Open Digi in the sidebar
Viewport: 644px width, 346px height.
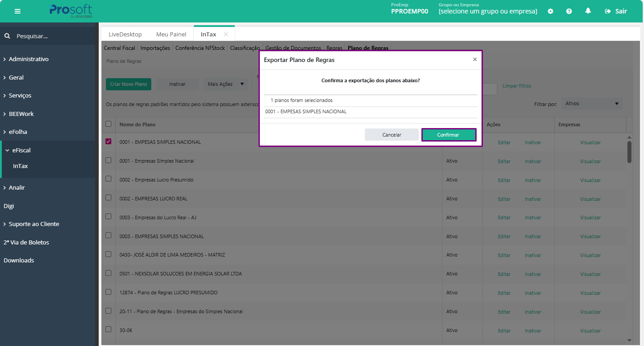click(9, 206)
